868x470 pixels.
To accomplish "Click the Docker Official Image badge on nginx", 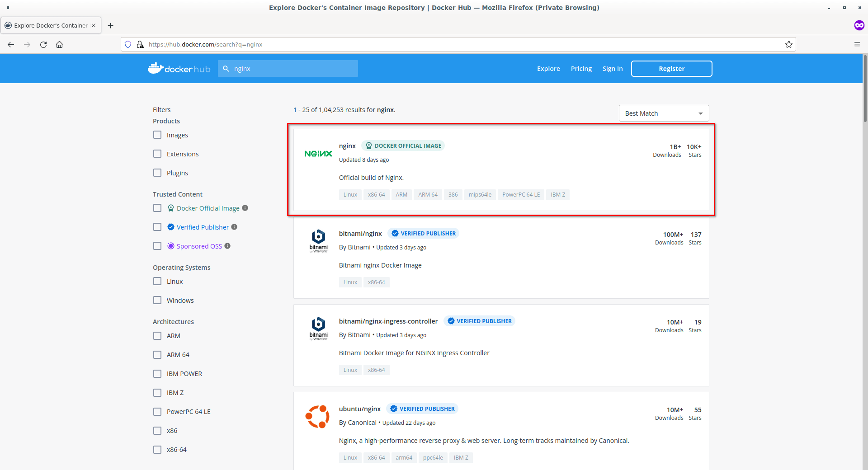I will 403,146.
